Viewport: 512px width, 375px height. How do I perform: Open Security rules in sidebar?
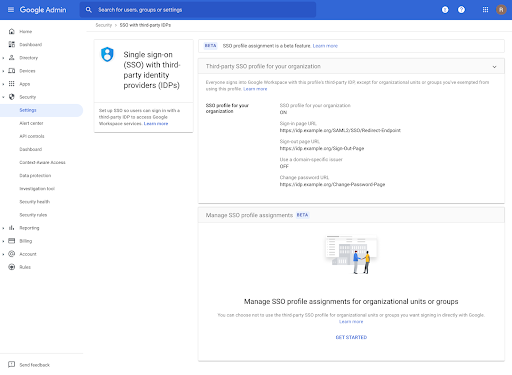(33, 215)
